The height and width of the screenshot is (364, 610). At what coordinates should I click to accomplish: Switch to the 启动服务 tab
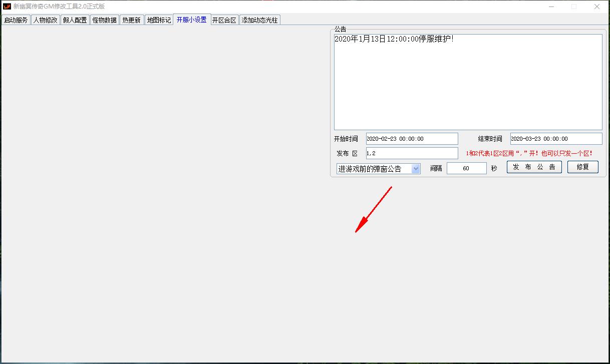point(16,20)
